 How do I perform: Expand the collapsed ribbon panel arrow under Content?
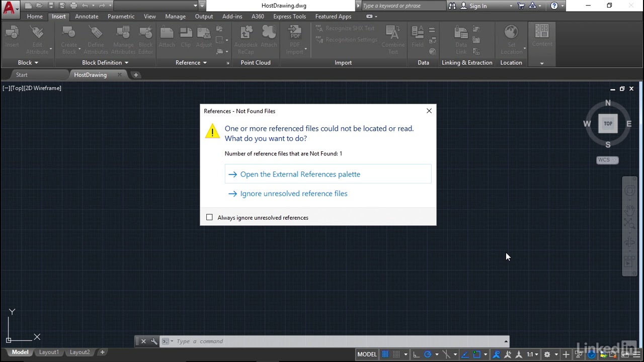(x=542, y=63)
